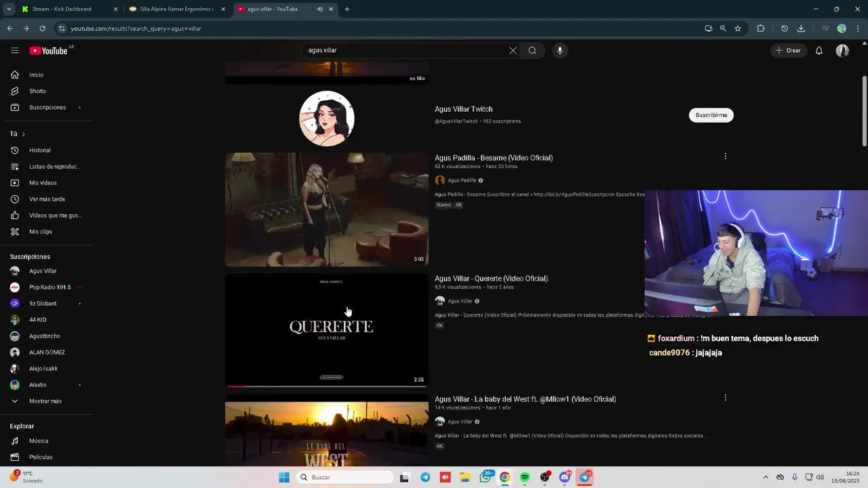Open WhatsApp from the taskbar
868x488 pixels.
(486, 477)
